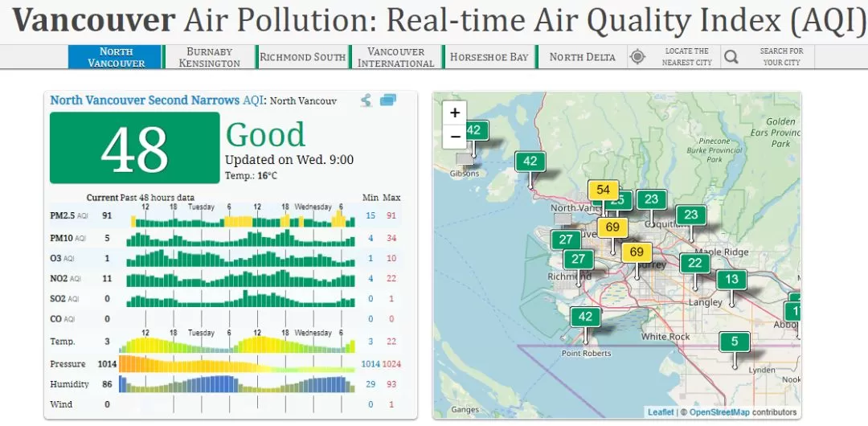Click the blue widget windows icon
Viewport: 868px width, 426px height.
coord(388,100)
